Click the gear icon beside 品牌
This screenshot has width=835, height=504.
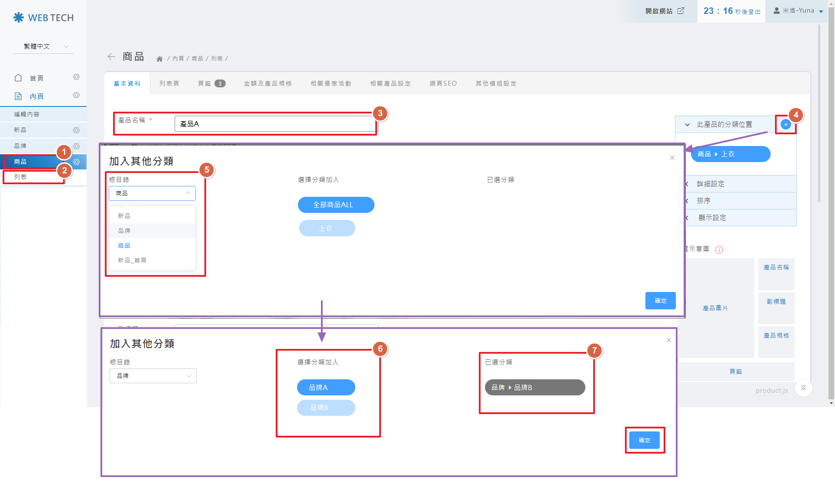point(76,146)
